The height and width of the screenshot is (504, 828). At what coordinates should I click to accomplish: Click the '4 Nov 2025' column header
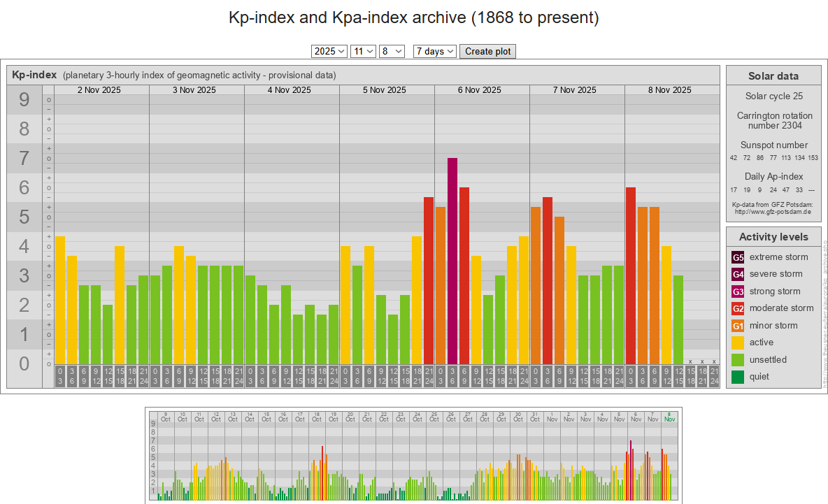290,90
